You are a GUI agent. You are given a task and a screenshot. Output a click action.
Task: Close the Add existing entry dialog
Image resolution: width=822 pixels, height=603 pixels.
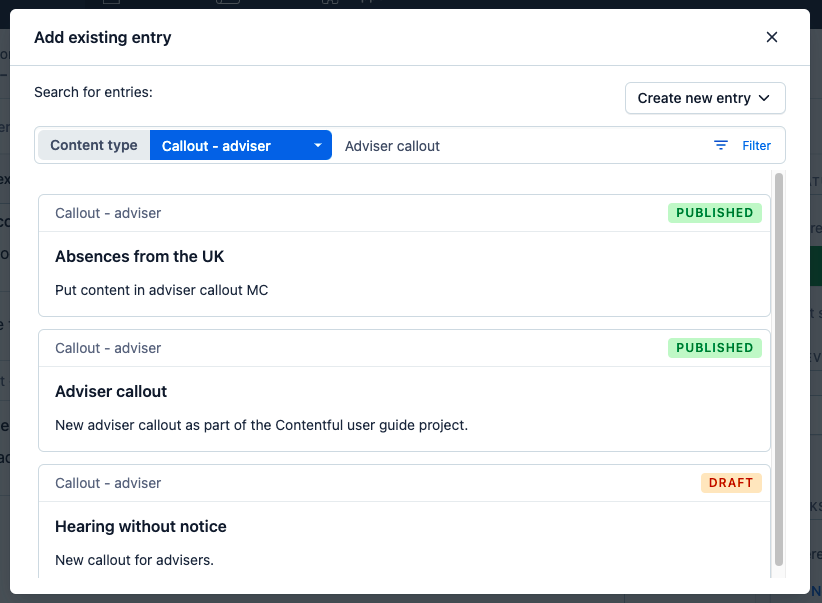771,37
